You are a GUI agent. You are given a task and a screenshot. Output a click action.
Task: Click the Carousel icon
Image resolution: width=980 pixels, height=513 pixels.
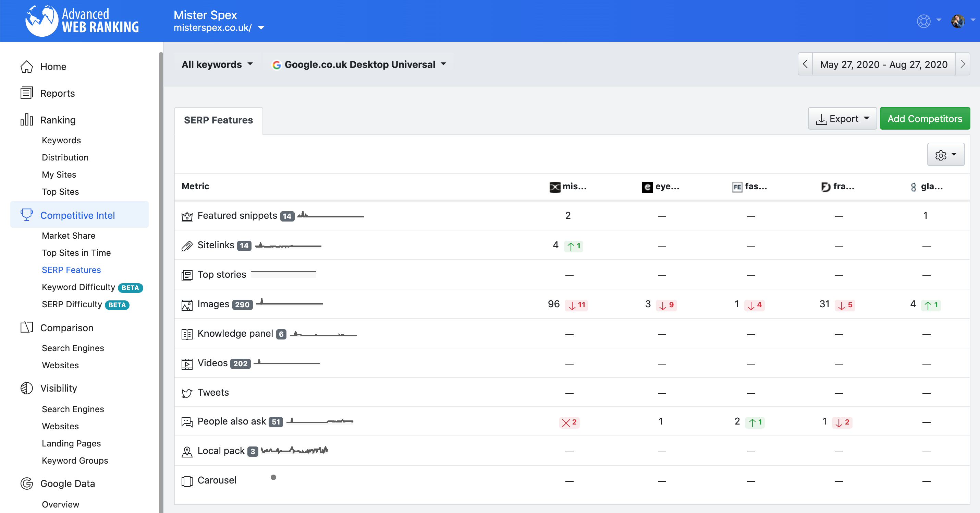187,481
